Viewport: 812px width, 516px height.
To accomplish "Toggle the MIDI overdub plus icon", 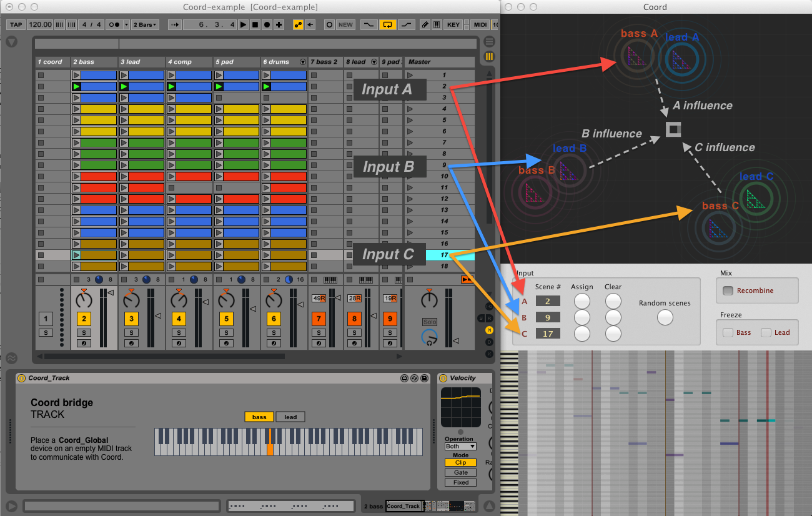I will [x=279, y=24].
